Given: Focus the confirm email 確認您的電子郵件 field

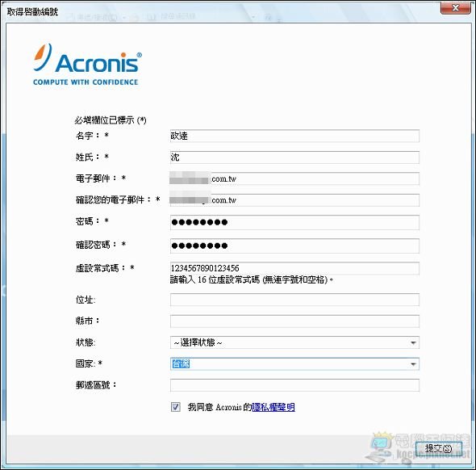Looking at the screenshot, I should click(294, 200).
